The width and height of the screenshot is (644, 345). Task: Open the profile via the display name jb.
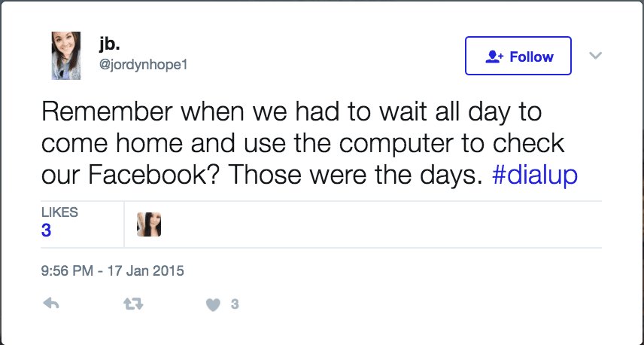pyautogui.click(x=109, y=44)
